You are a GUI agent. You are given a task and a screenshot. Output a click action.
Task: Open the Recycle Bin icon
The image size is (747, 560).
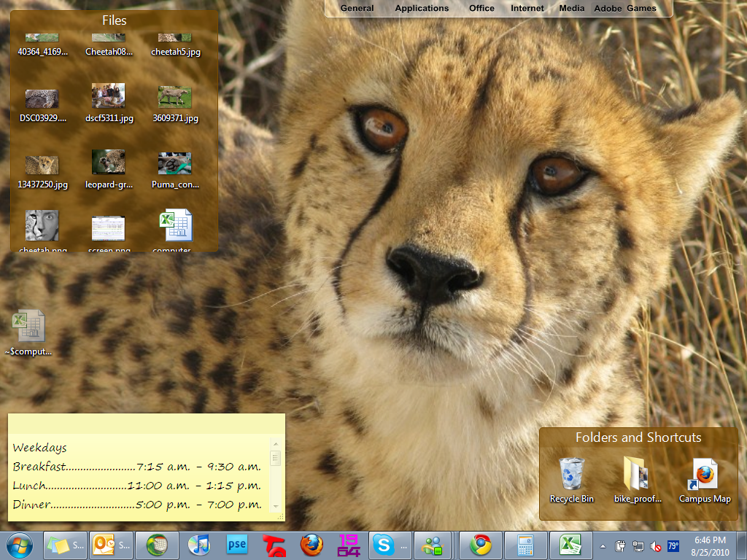pyautogui.click(x=571, y=475)
